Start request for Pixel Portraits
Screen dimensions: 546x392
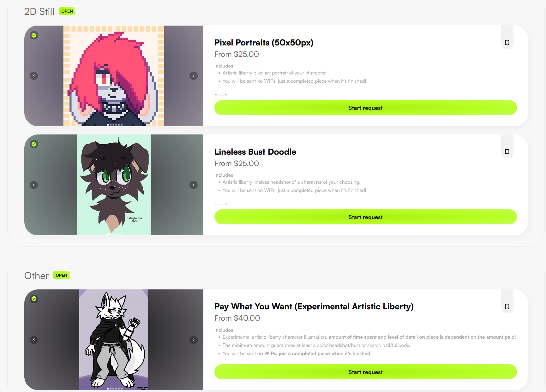[x=365, y=108]
